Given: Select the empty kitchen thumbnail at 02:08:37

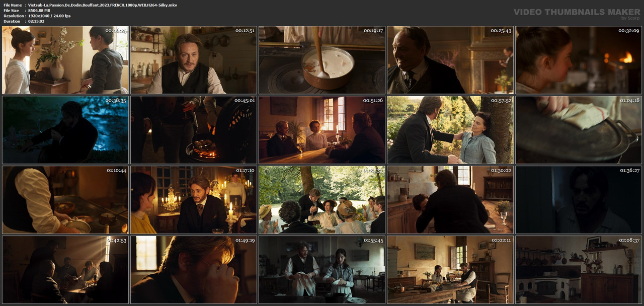Looking at the screenshot, I should 579,270.
